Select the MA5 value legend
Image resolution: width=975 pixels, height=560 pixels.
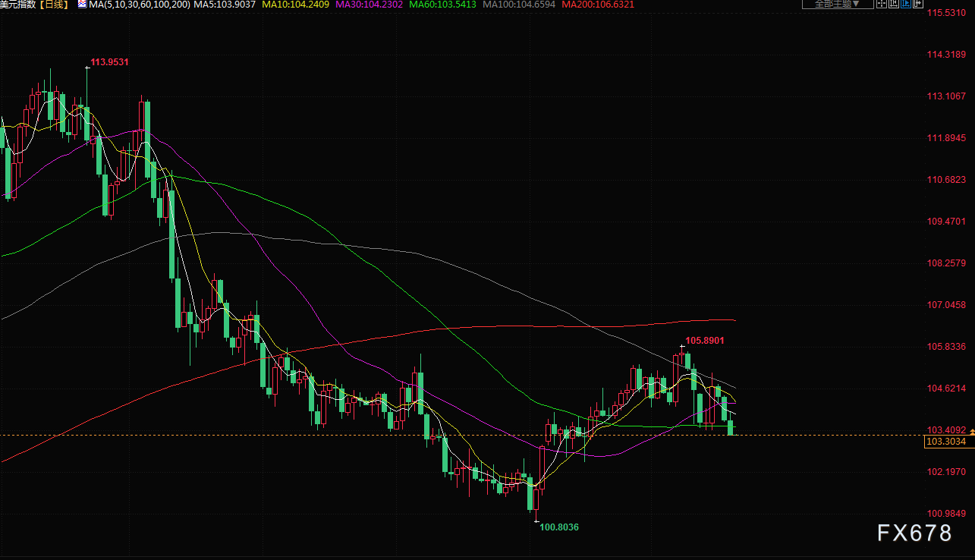pyautogui.click(x=224, y=5)
